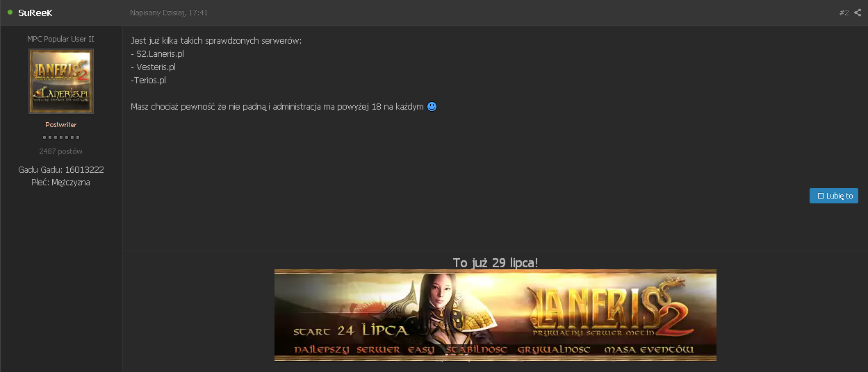
Task: Click the 'MPC Popular User II' rank text
Action: click(x=61, y=39)
